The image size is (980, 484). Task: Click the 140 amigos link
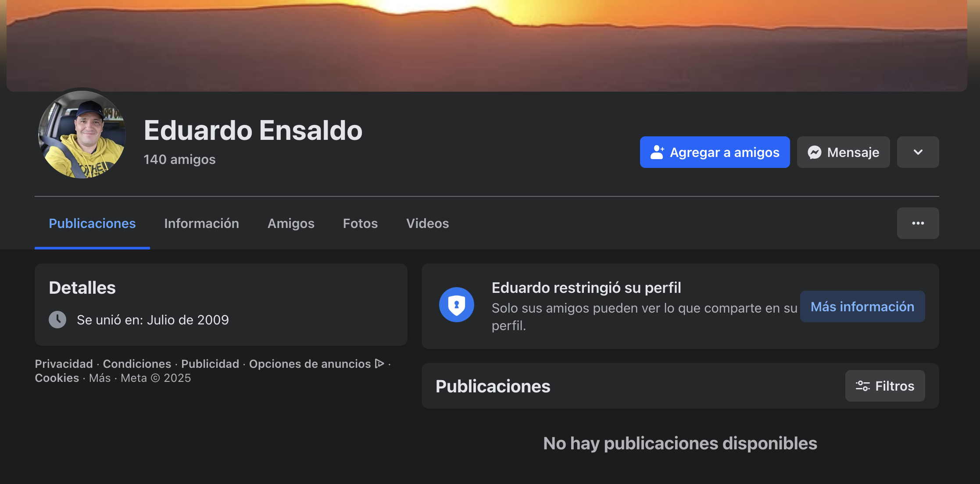pyautogui.click(x=179, y=160)
